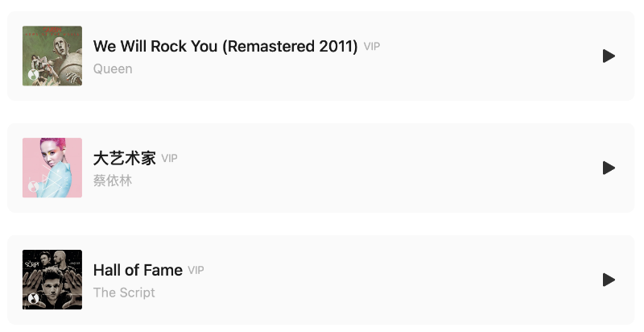
Task: Start playing Hall of Fame
Action: click(609, 280)
